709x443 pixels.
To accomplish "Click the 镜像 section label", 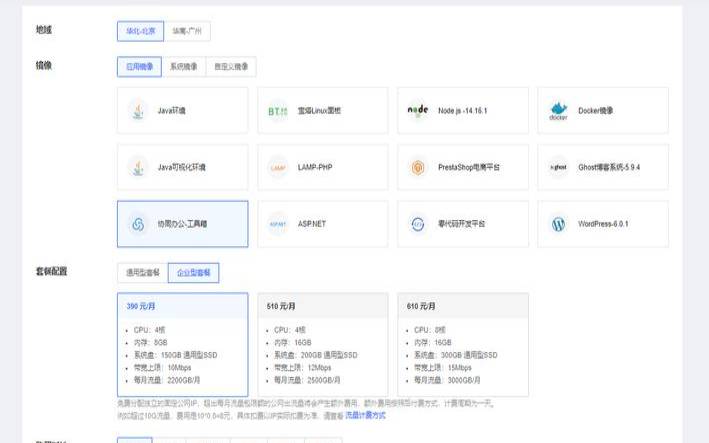I will click(x=44, y=66).
